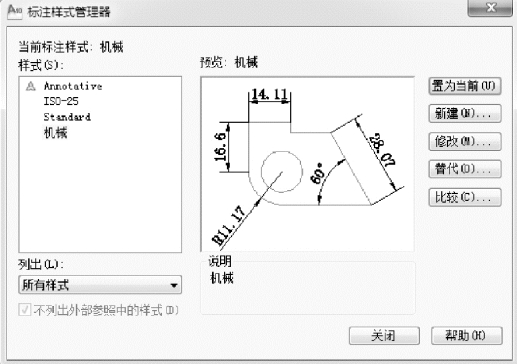The width and height of the screenshot is (517, 364).
Task: Select the Annotative dimension style
Action: pyautogui.click(x=73, y=86)
